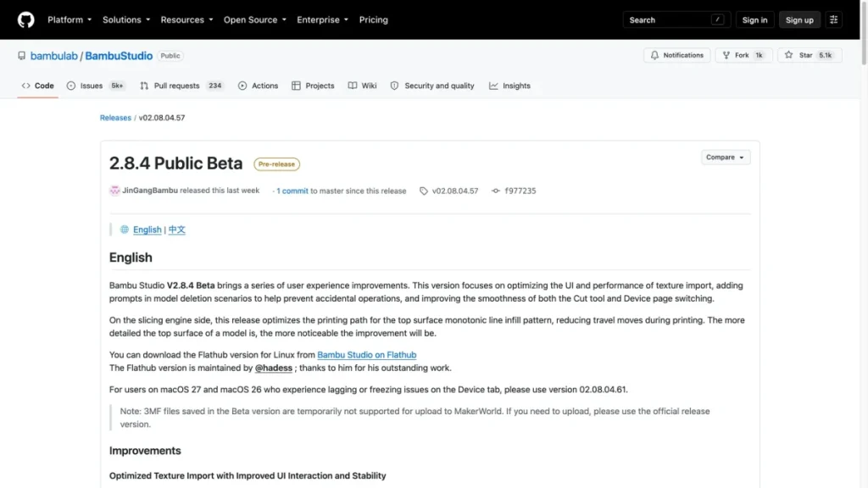
Task: Switch to the Code tab
Action: [37, 86]
